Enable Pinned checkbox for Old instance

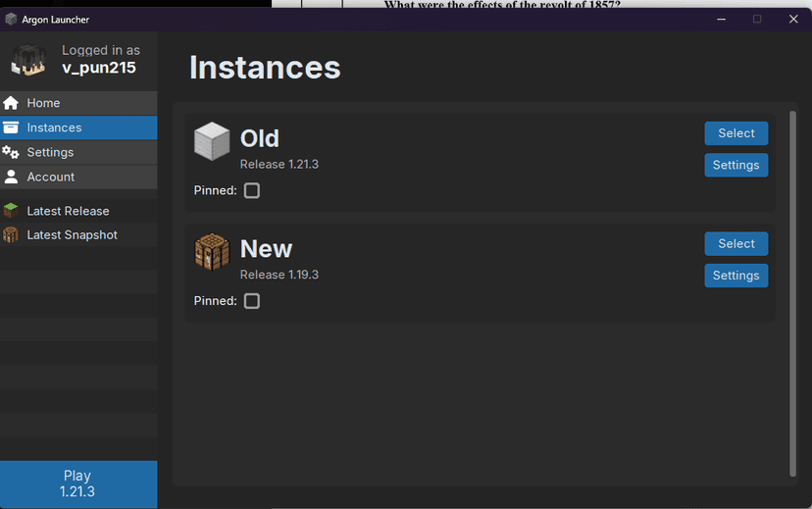252,190
